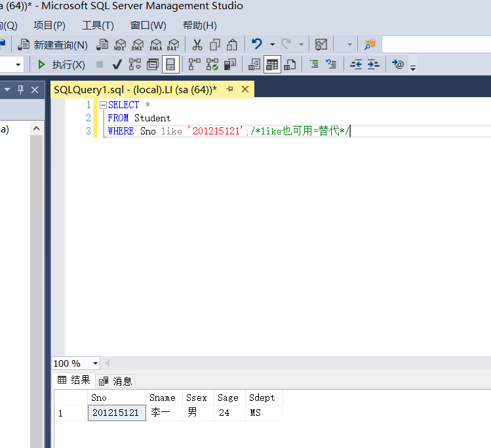Increase the line indent

pos(373,64)
